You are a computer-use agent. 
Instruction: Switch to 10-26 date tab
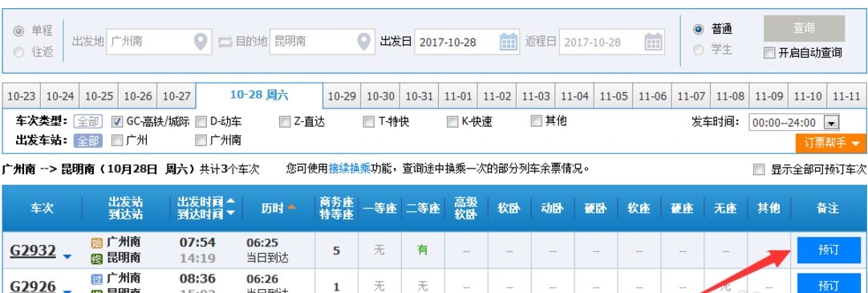[138, 96]
